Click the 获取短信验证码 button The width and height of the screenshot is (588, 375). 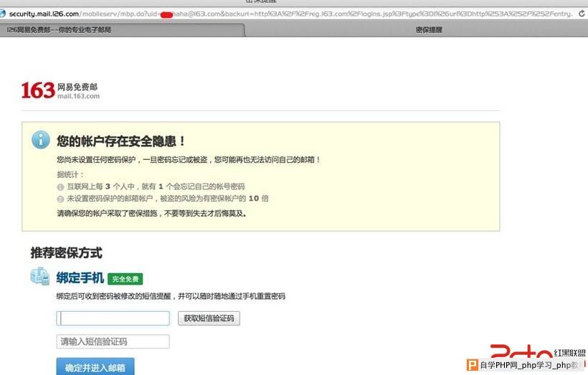(209, 318)
